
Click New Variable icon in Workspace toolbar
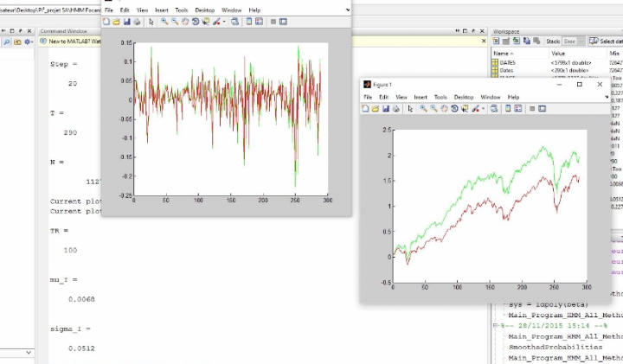496,42
